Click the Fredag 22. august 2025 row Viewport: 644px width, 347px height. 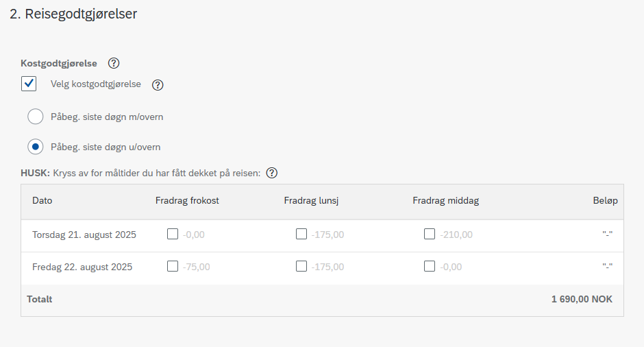323,268
